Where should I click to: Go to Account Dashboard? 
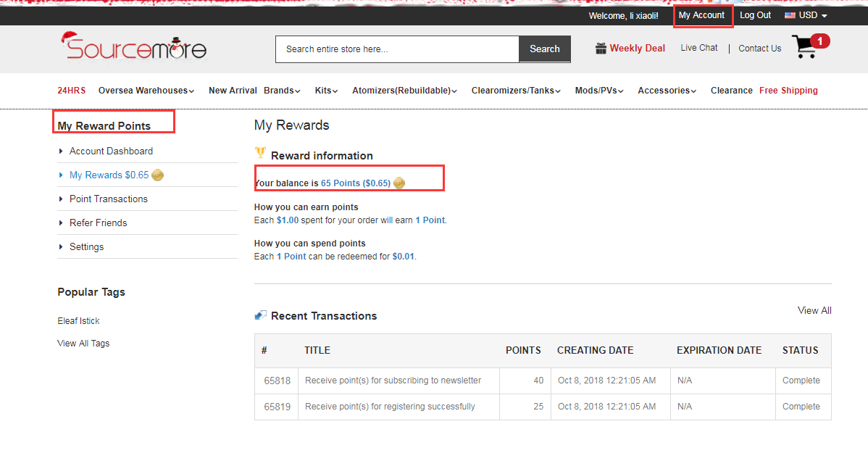tap(111, 151)
